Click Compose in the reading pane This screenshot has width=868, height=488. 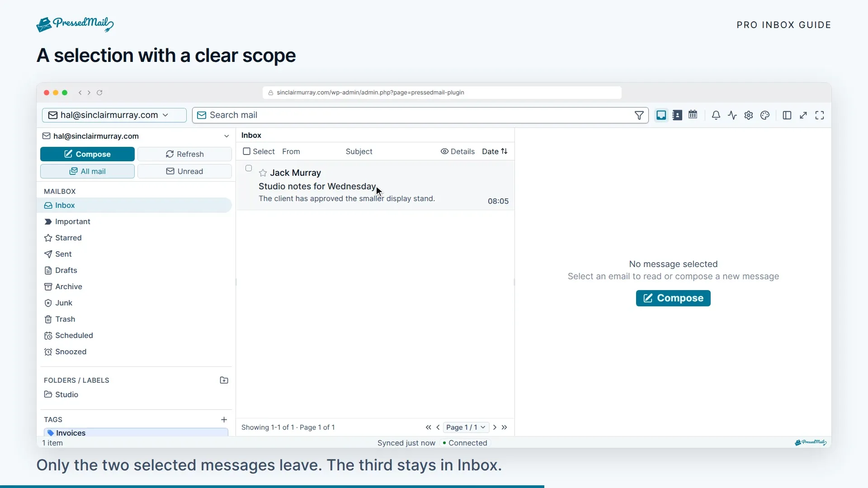point(673,298)
